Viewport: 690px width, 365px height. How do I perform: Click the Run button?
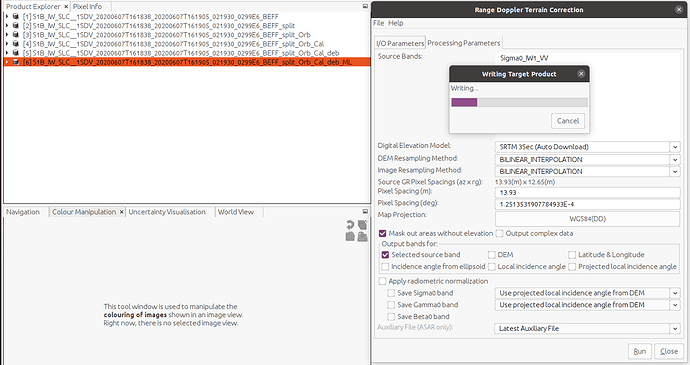tap(639, 351)
